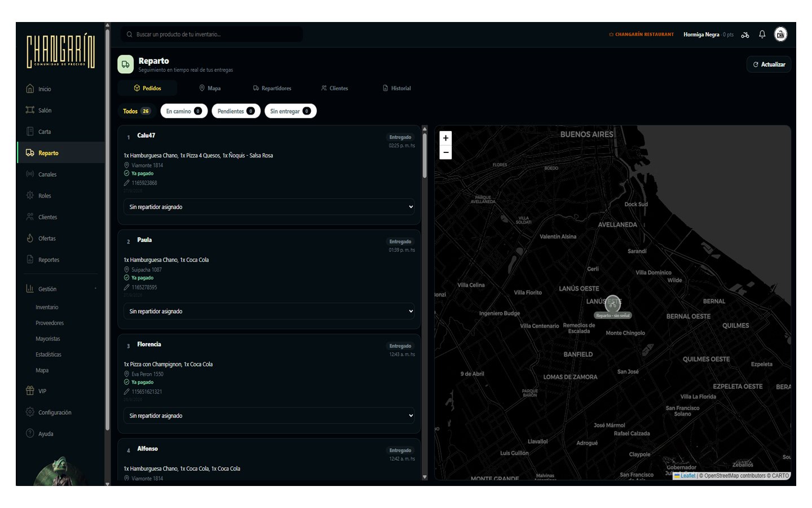Select the Reparto truck icon in sidebar
The image size is (812, 508).
tap(30, 153)
